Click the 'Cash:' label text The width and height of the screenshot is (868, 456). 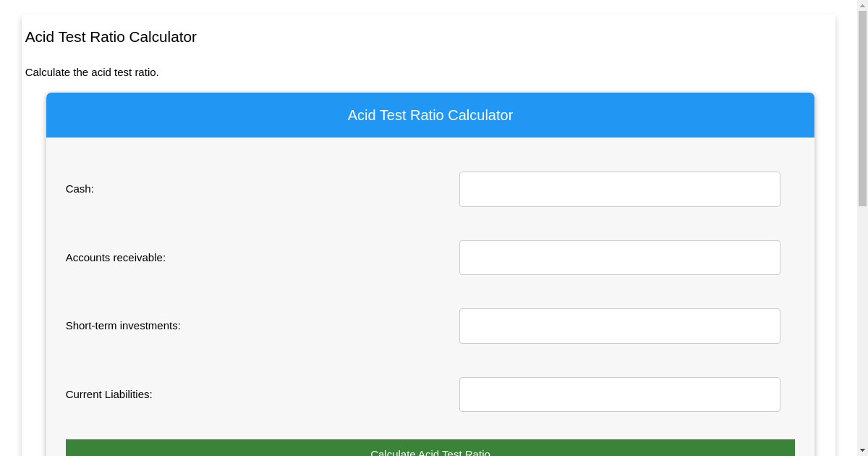pos(80,189)
